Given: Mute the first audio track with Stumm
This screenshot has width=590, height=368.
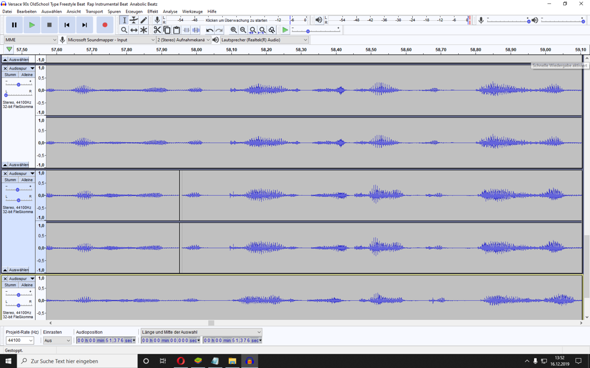Looking at the screenshot, I should (11, 75).
